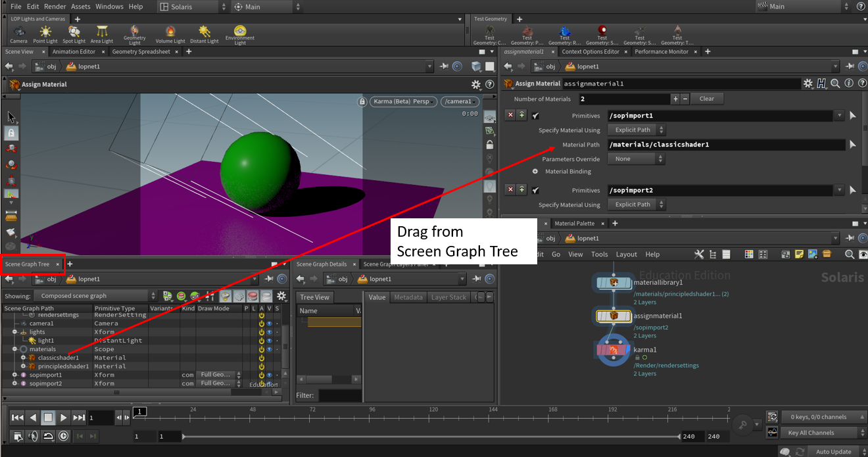
Task: Jump to the first frame button
Action: point(18,418)
